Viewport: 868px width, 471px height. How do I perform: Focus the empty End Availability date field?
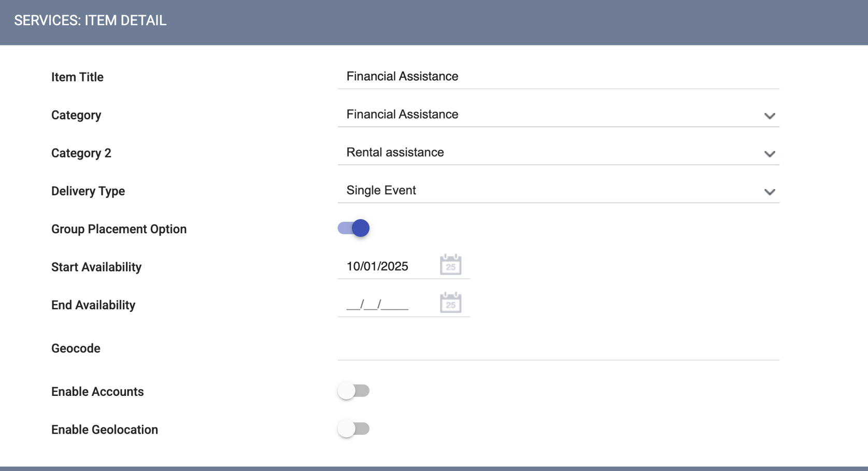click(x=383, y=305)
